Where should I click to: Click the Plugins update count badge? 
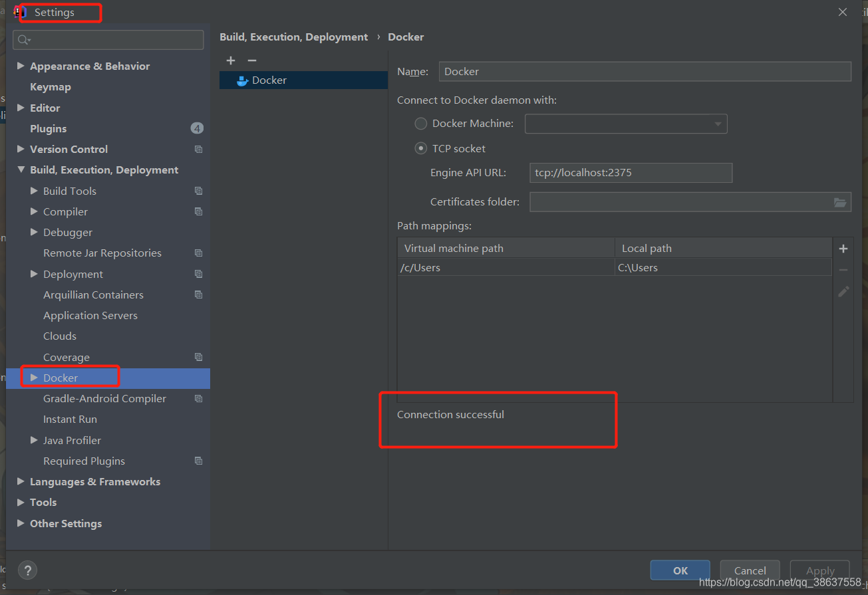197,128
